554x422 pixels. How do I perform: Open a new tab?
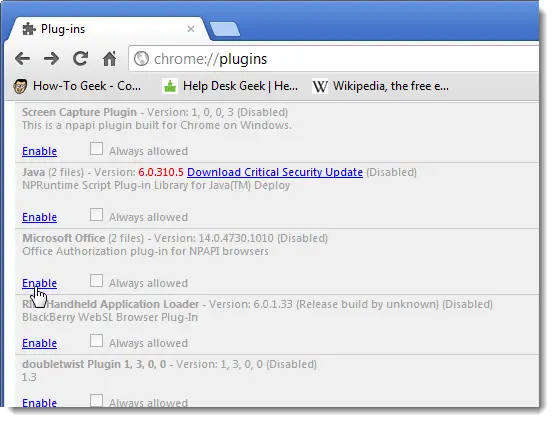[225, 29]
